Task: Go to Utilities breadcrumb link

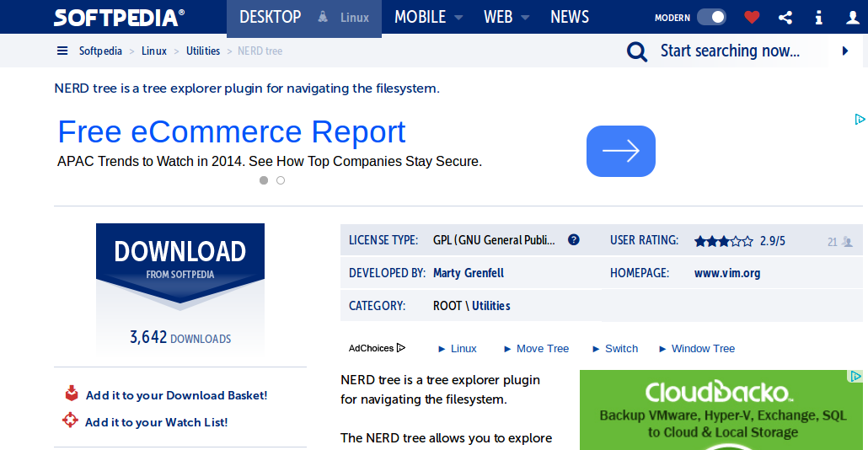Action: (202, 51)
